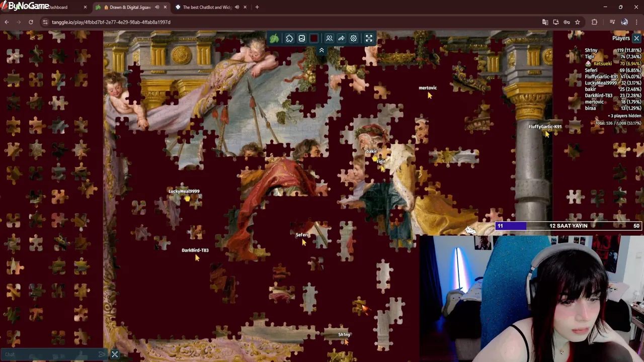Open the browser extensions menu
This screenshot has height=362, width=644.
pos(595,22)
